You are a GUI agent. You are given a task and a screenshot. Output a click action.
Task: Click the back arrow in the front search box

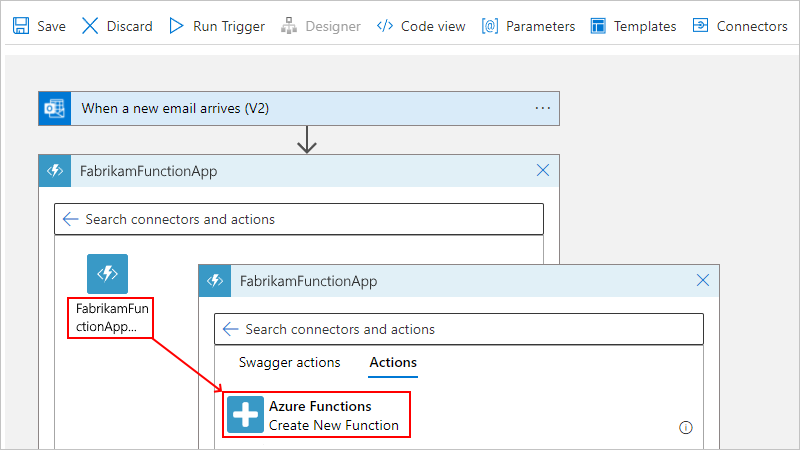[230, 329]
